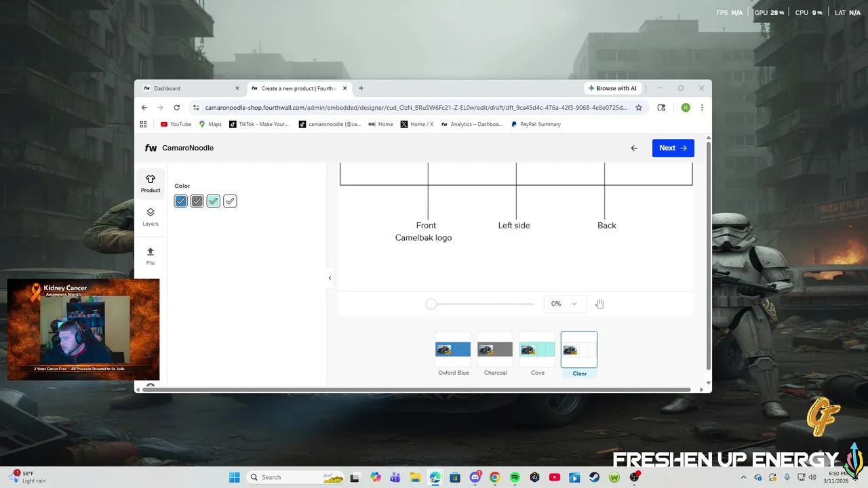
Task: Open tab search icon near profile
Action: pos(661,107)
